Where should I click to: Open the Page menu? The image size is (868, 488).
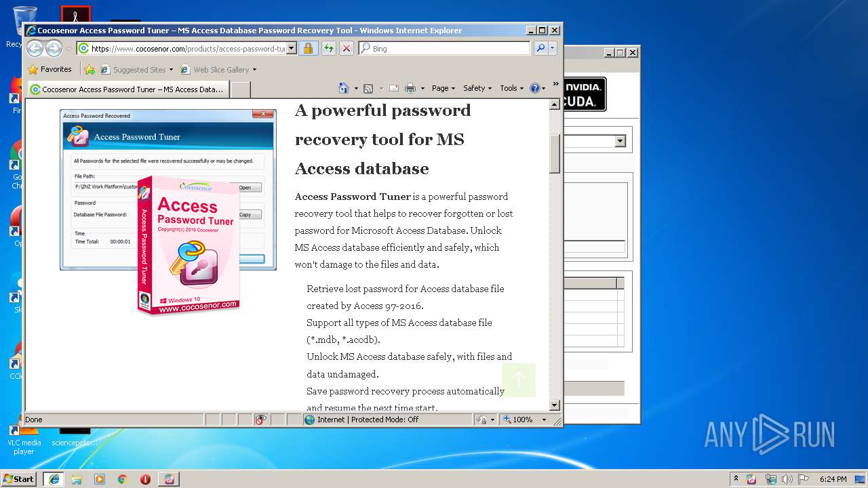[443, 88]
